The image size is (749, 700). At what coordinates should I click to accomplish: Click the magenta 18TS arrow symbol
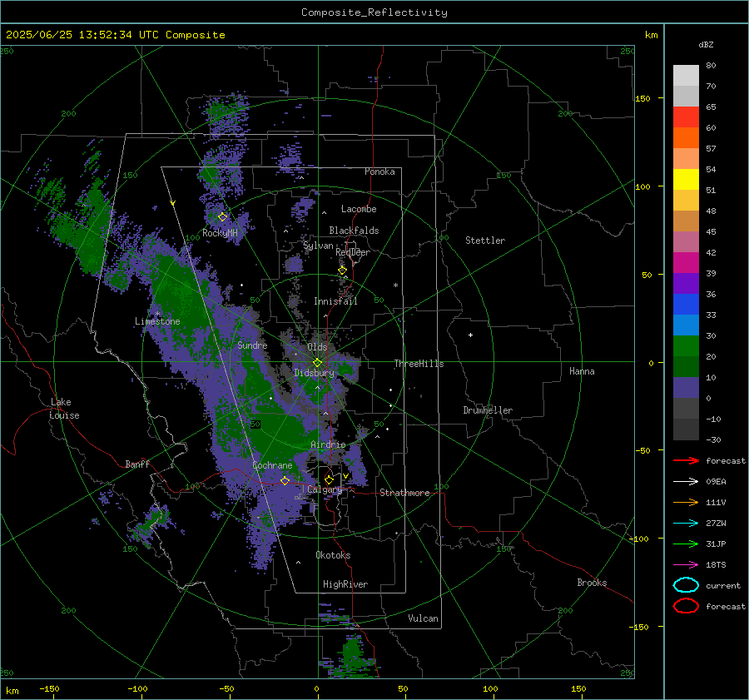[686, 564]
